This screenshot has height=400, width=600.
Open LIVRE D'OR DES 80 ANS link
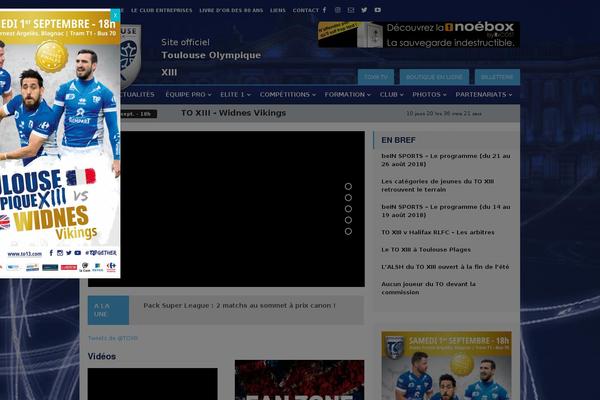[231, 10]
